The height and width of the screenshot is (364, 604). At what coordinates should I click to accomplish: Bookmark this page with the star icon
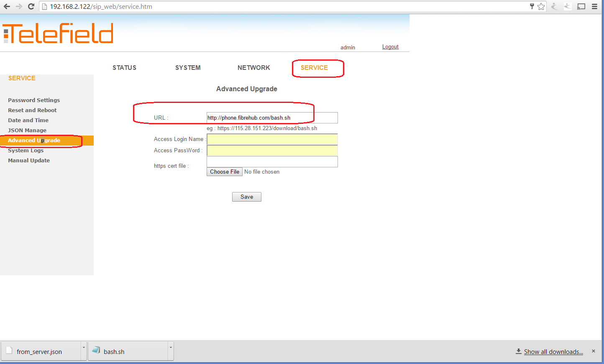pos(541,6)
